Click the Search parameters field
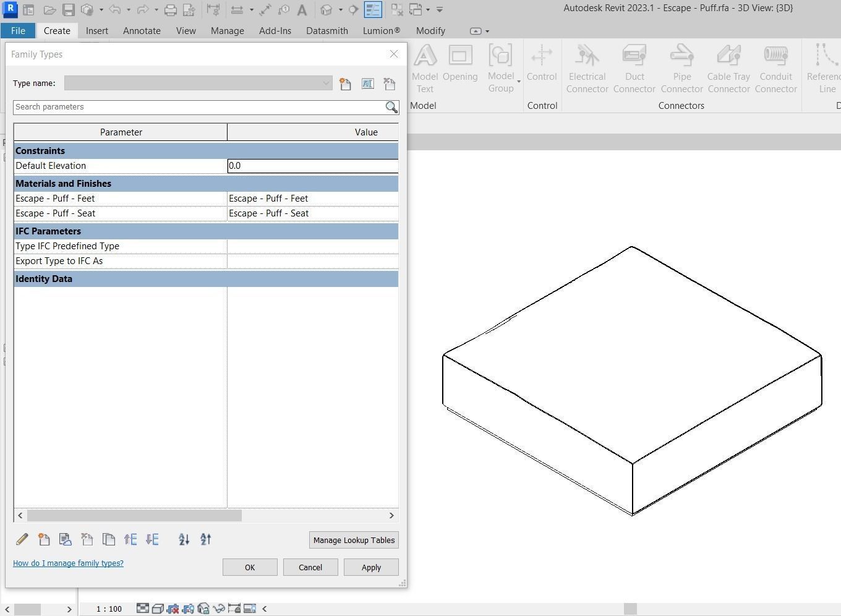The image size is (841, 616). tap(199, 107)
